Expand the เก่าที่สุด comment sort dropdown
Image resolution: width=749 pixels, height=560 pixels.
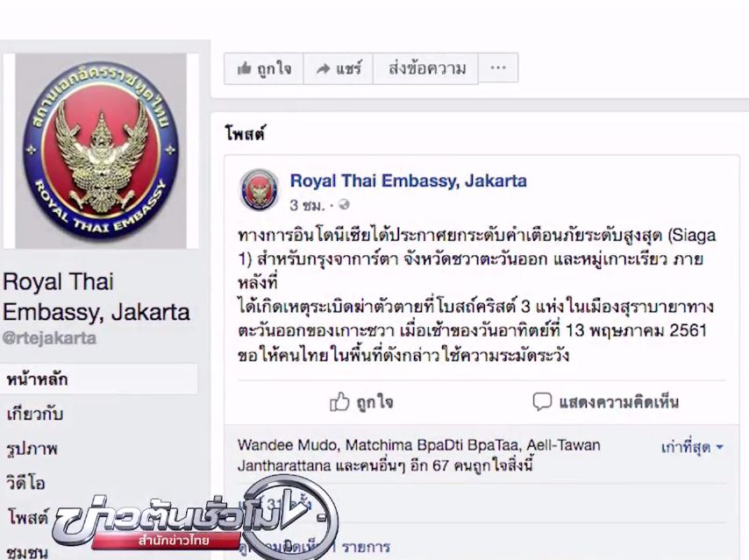point(692,447)
